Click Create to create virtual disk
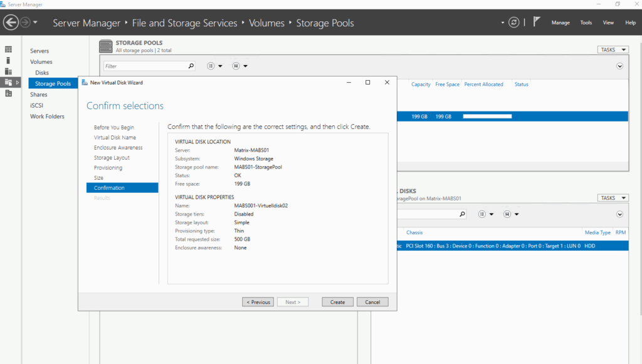The height and width of the screenshot is (364, 642). 337,302
